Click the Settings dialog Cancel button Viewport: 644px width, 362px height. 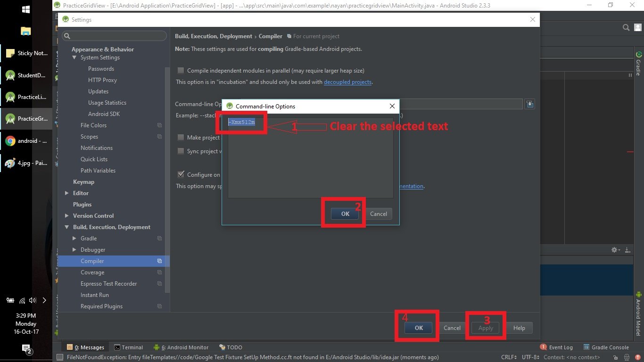click(452, 328)
